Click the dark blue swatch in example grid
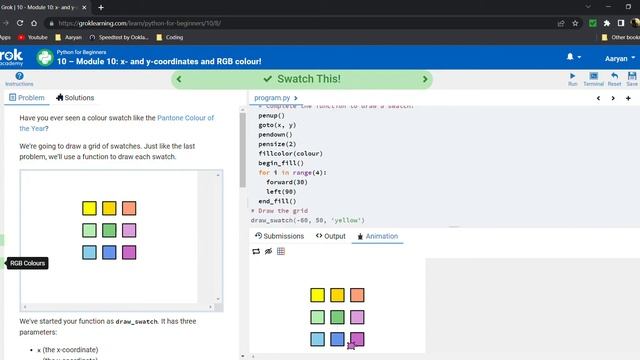Screen dimensions: 640x360 coord(109,252)
